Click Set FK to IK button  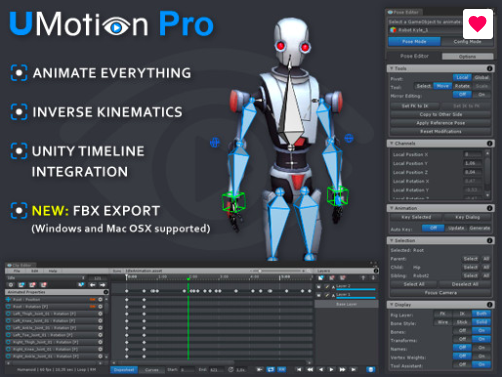click(x=415, y=106)
